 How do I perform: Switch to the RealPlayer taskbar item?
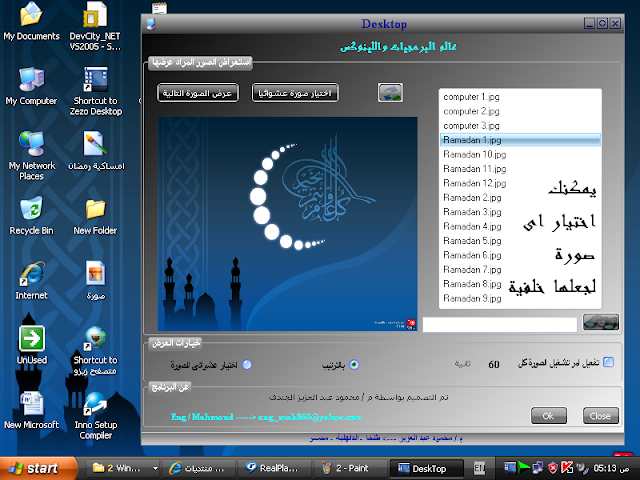[x=274, y=468]
